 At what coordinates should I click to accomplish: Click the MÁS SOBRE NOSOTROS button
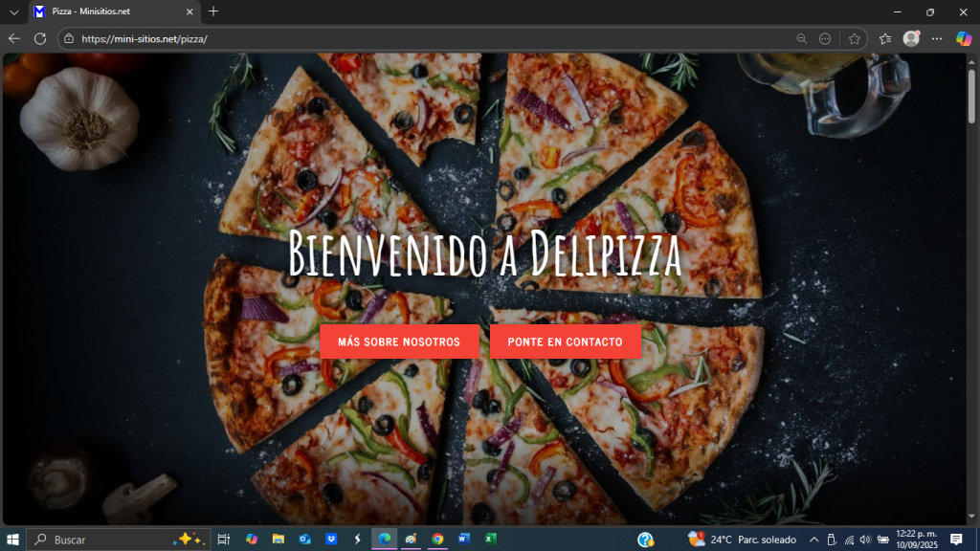pyautogui.click(x=399, y=342)
